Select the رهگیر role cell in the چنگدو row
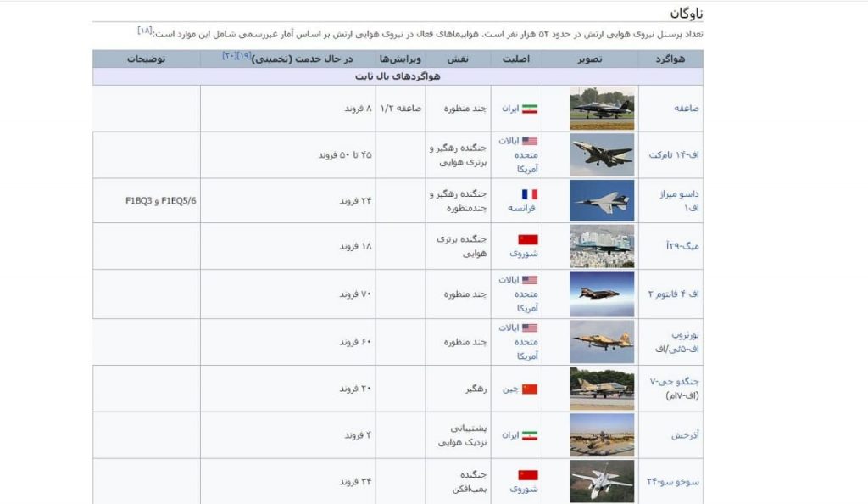The height and width of the screenshot is (504, 868). (458, 389)
